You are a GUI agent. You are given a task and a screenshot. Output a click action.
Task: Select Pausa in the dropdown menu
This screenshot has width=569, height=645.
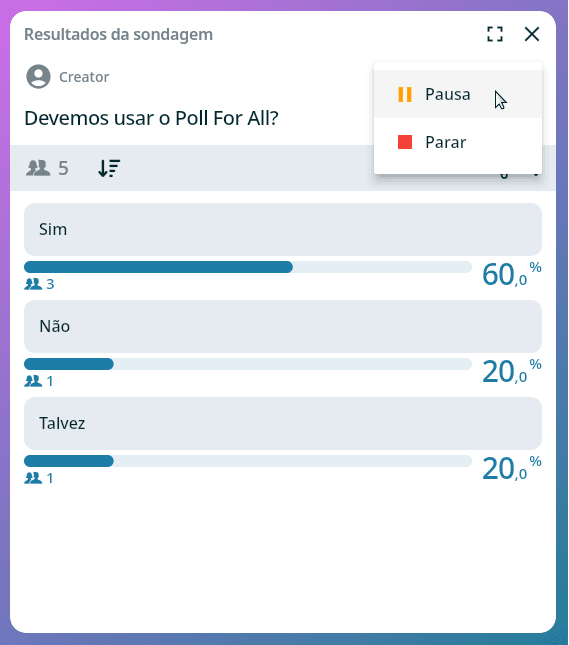[458, 94]
